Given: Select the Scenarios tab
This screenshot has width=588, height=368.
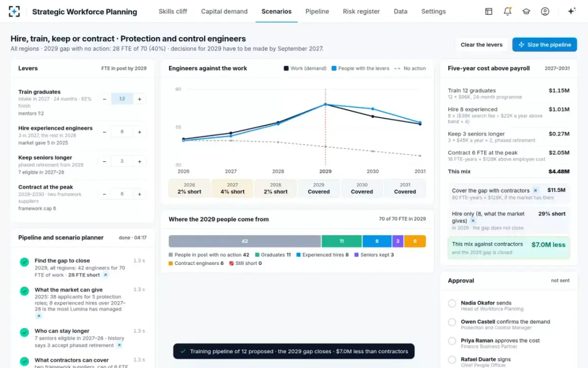Looking at the screenshot, I should 276,11.
